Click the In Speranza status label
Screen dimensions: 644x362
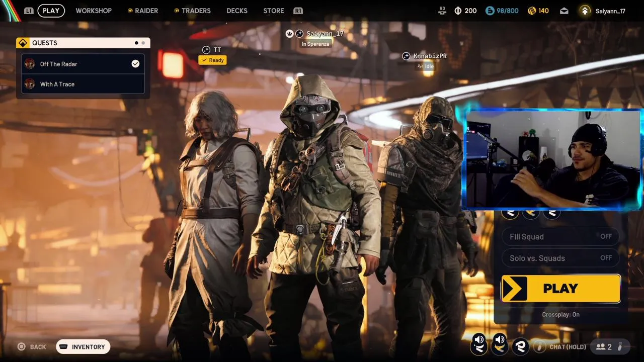[315, 44]
